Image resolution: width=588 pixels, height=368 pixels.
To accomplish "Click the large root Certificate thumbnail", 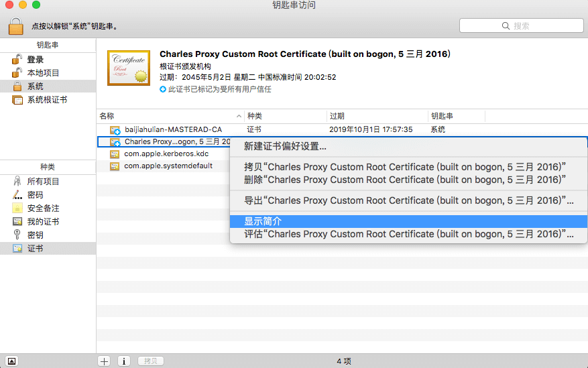I will 129,68.
